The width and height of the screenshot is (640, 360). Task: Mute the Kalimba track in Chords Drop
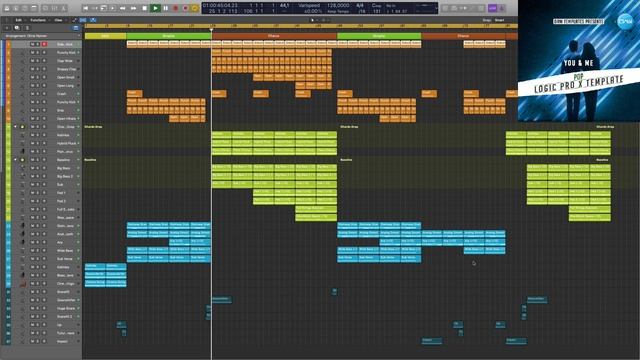click(x=32, y=135)
